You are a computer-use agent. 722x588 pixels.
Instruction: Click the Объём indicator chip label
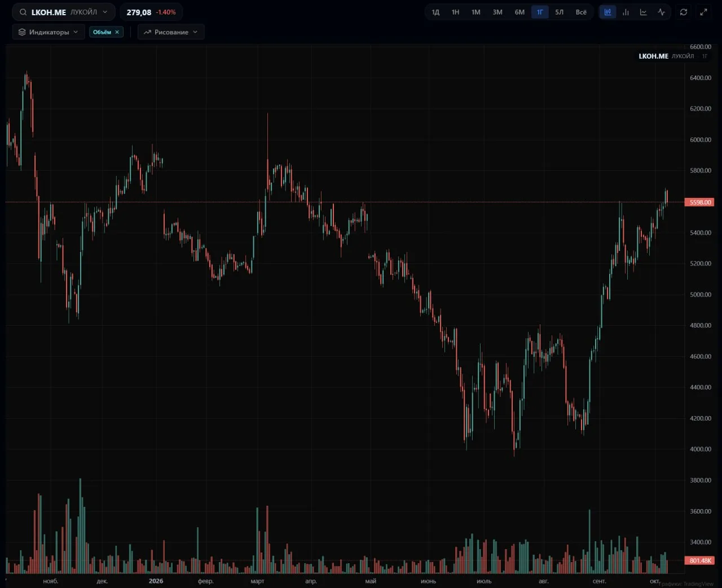coord(102,32)
